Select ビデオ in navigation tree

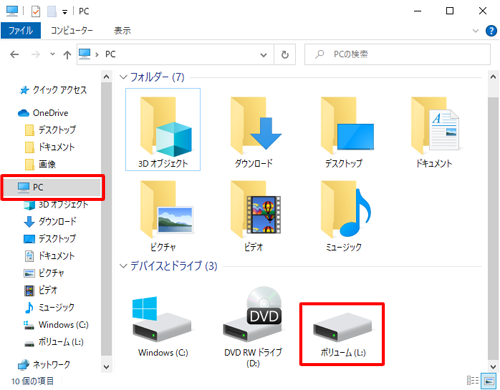pos(41,290)
